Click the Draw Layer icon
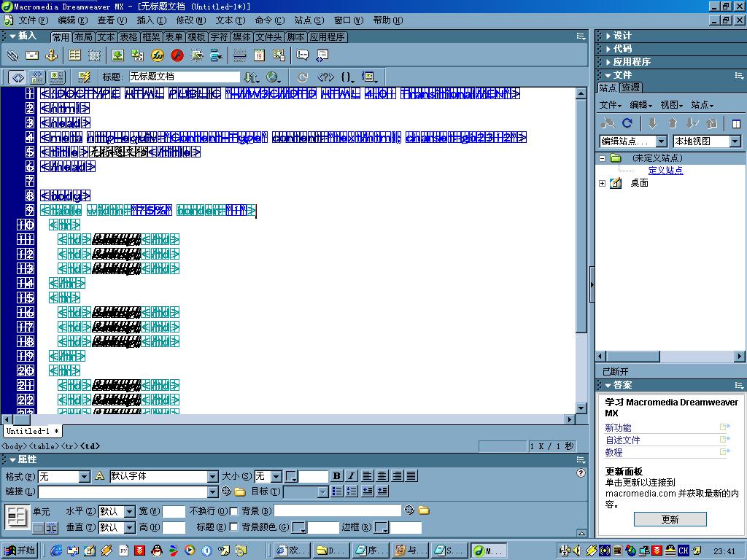The image size is (747, 560). coord(94,55)
